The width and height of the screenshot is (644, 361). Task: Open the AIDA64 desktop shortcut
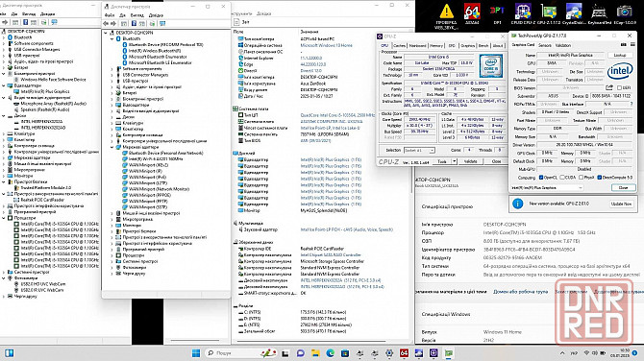(x=472, y=14)
